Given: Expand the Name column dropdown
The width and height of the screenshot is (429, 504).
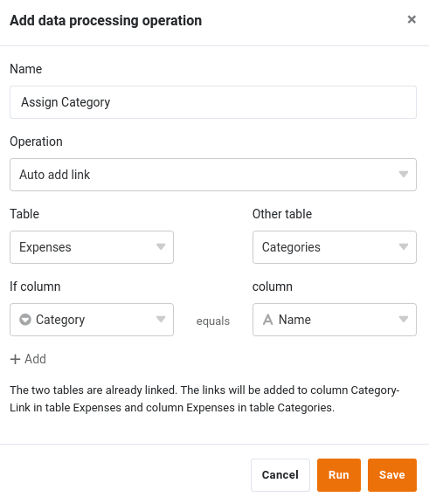Looking at the screenshot, I should pos(335,320).
